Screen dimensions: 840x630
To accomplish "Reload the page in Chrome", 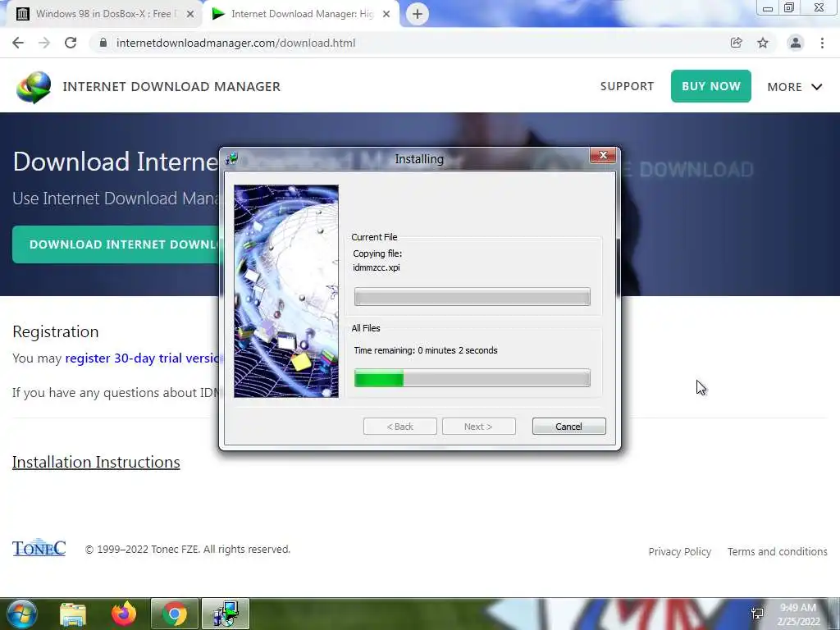I will click(71, 43).
